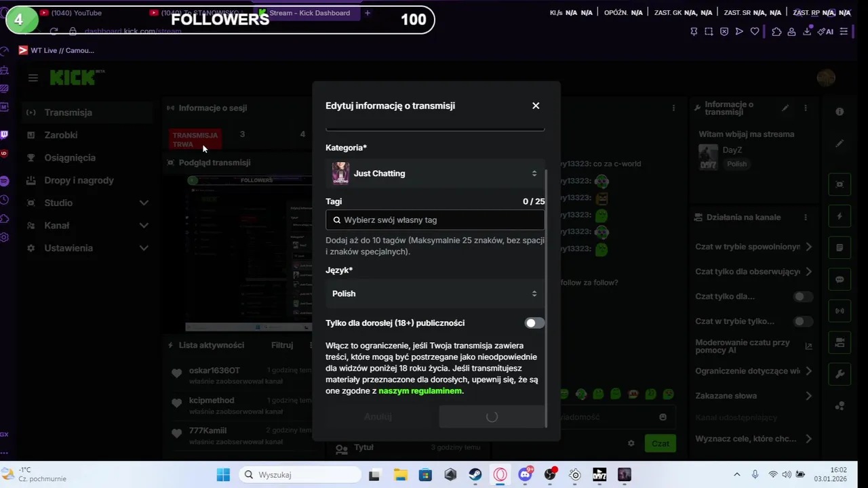Open the hamburger menu next to Kick logo
Screen dimensions: 868x488
[x=33, y=78]
